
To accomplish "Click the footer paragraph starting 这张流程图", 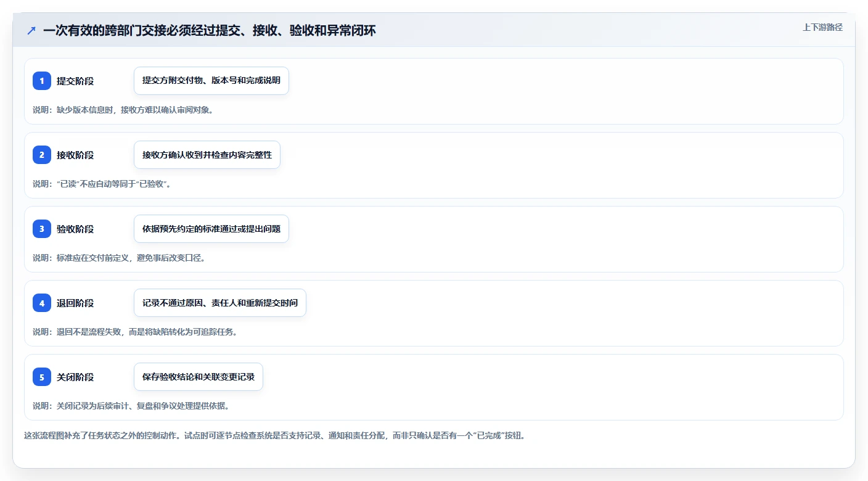I will click(x=274, y=435).
